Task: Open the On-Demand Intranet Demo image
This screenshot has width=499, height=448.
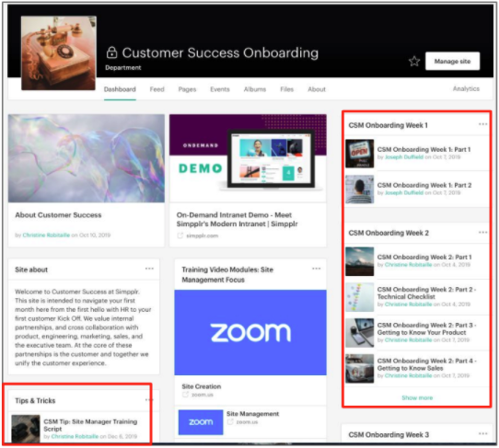Action: pos(248,158)
